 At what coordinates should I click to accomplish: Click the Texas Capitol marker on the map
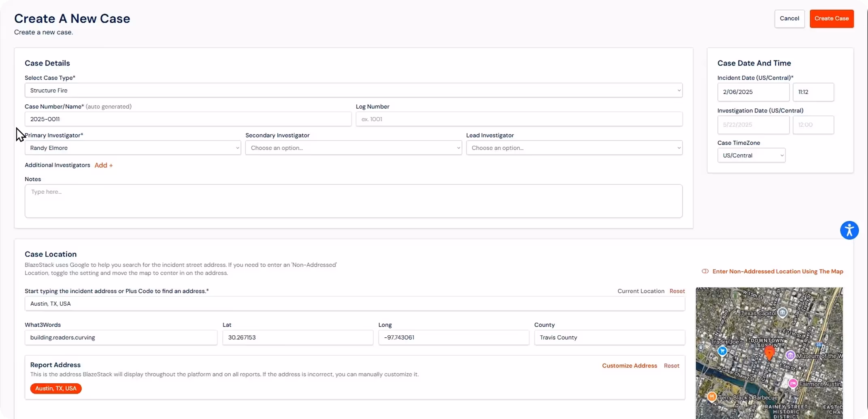point(783,313)
